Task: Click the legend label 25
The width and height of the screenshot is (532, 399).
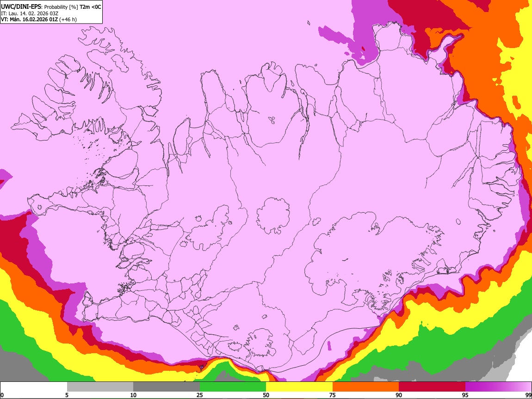Action: tap(199, 395)
